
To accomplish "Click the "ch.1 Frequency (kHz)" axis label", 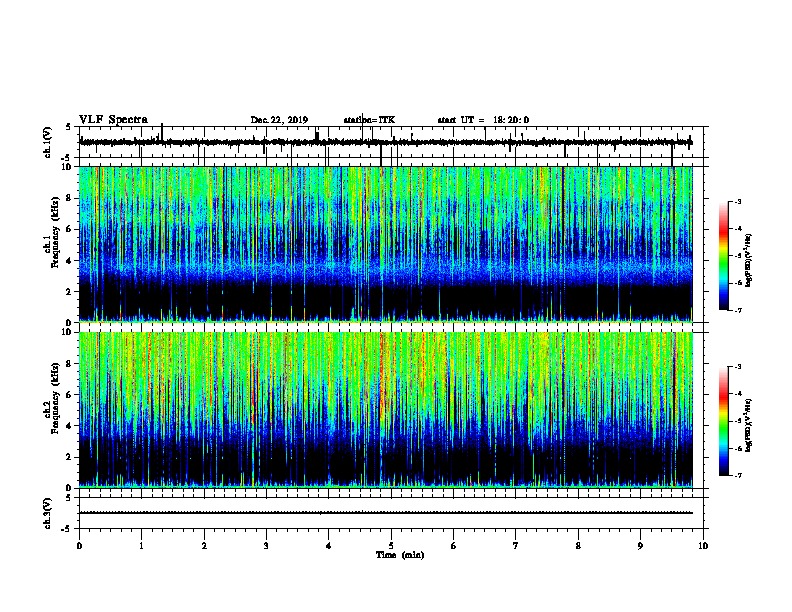I will pos(51,233).
